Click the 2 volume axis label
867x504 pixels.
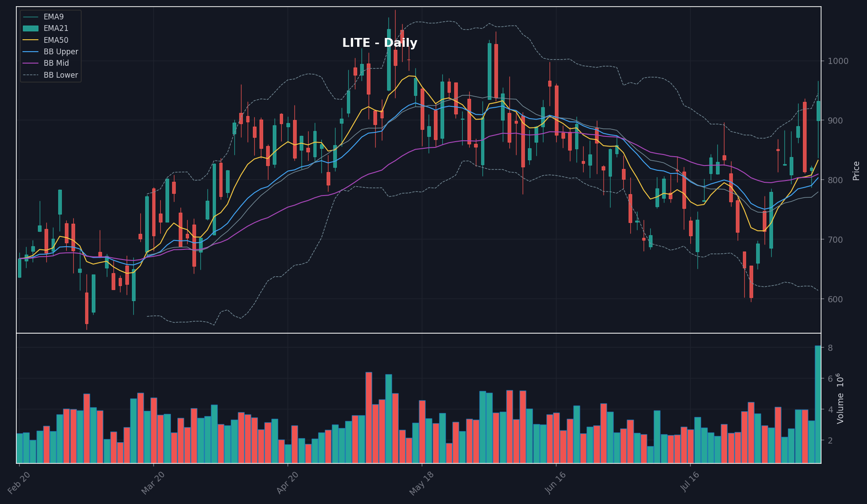pos(830,440)
